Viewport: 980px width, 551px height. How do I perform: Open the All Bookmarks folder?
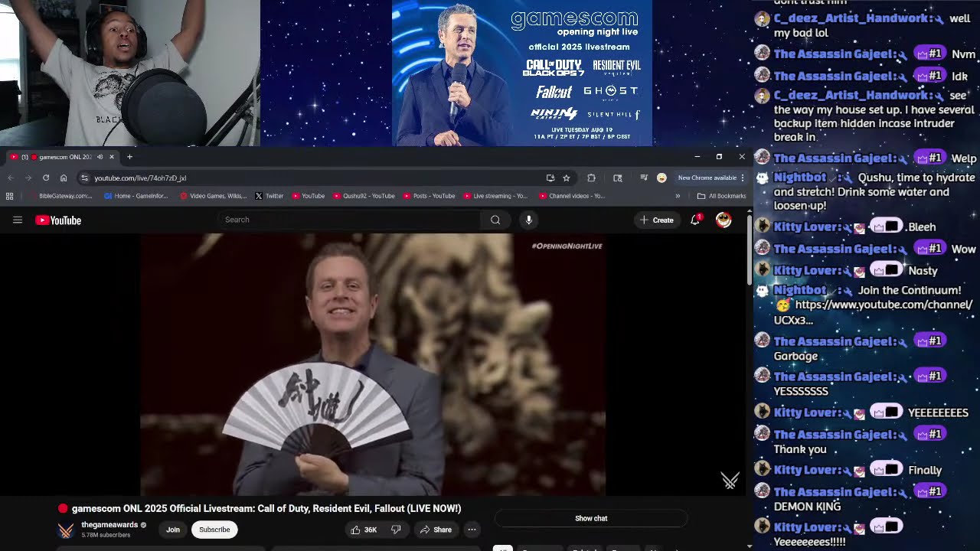coord(721,196)
